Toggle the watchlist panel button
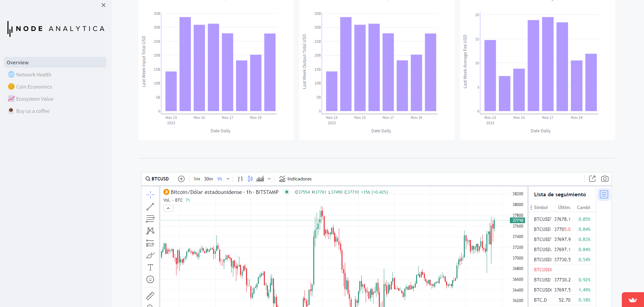Viewport: 644px width, 307px height. [604, 195]
